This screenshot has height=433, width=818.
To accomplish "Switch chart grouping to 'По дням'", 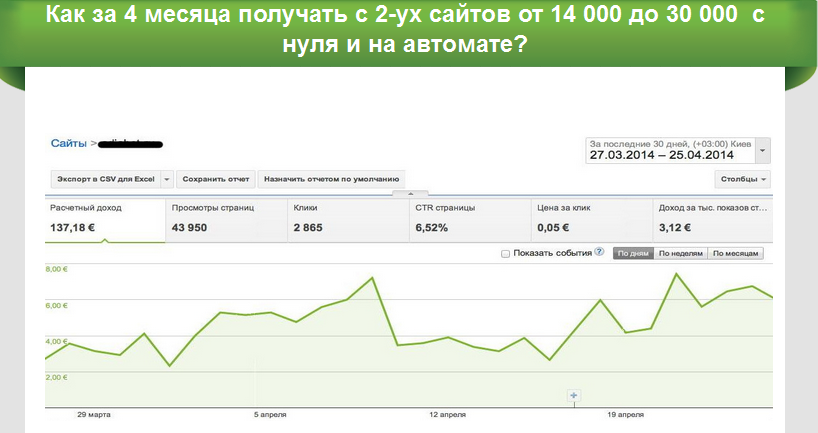I will coord(632,254).
